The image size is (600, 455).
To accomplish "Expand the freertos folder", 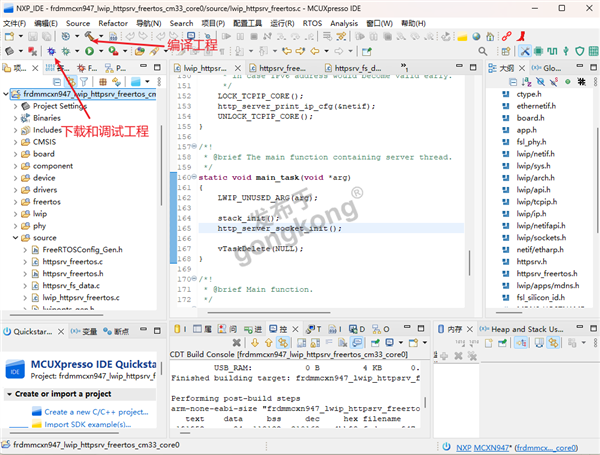I will pyautogui.click(x=15, y=202).
